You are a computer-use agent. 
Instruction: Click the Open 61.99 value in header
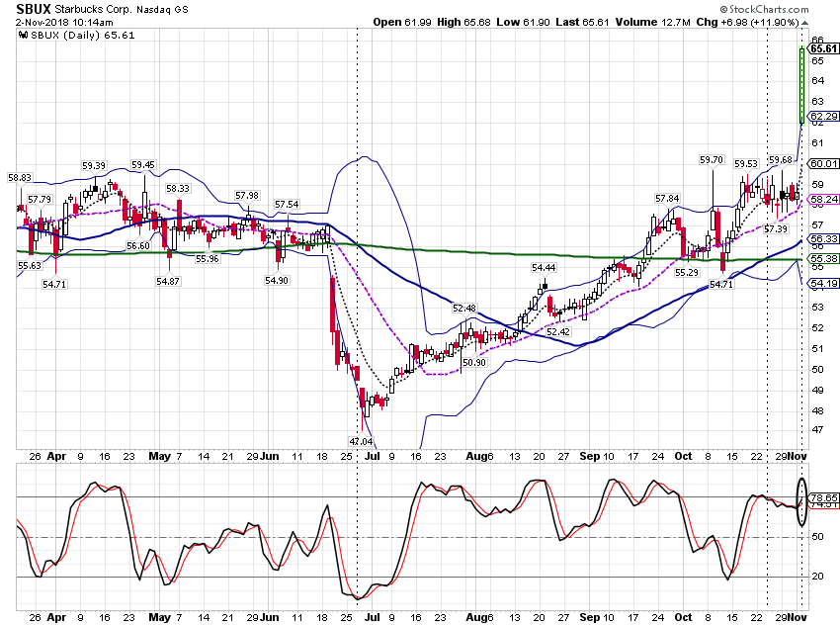(402, 22)
